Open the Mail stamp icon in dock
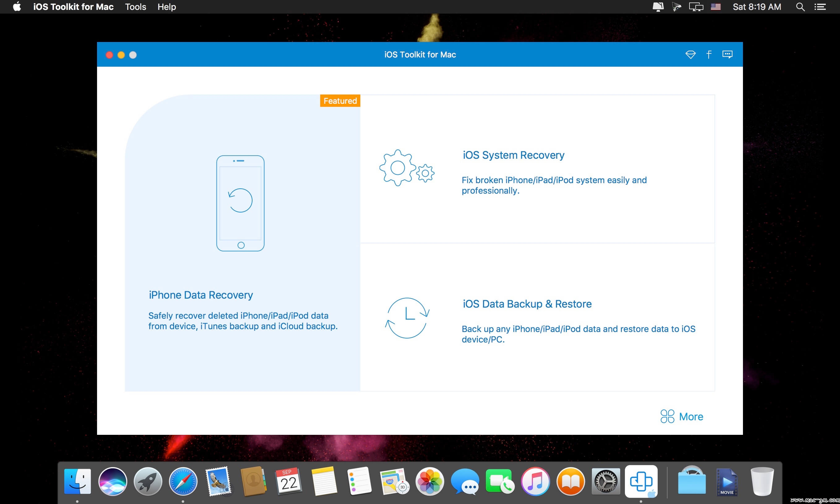Image resolution: width=840 pixels, height=504 pixels. (218, 481)
